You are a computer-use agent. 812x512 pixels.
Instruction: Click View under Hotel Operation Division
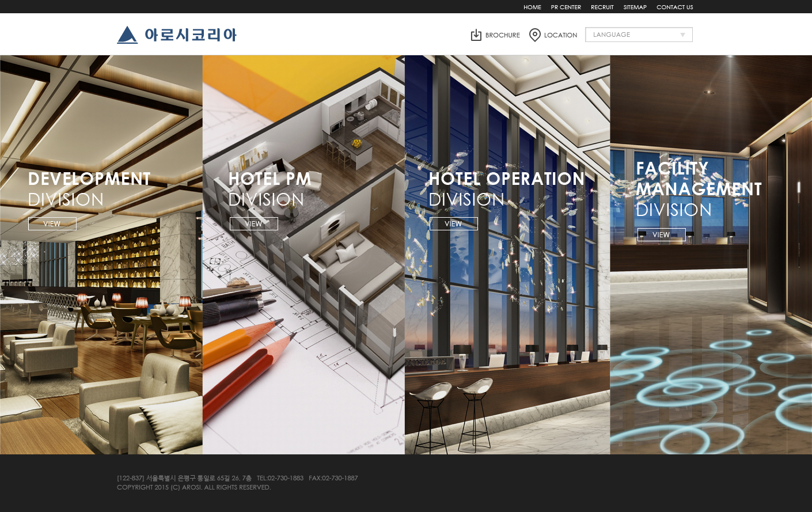[454, 224]
